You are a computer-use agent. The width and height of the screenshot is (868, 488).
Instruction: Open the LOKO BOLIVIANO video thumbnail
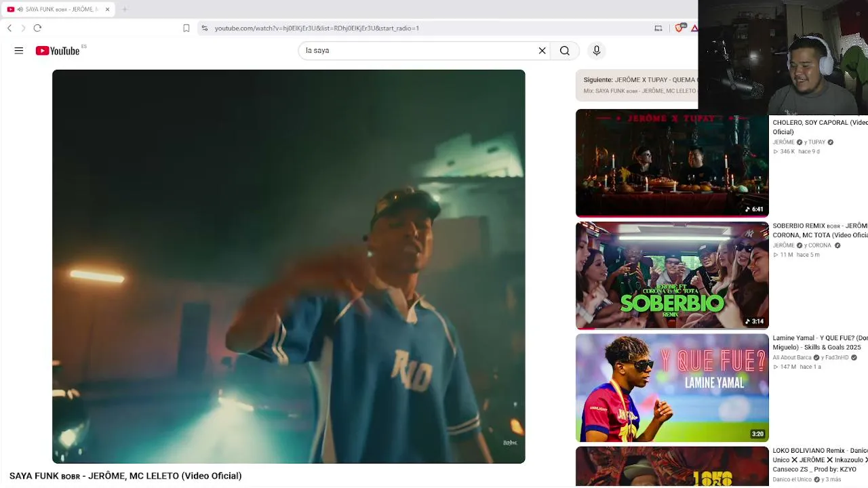[672, 467]
